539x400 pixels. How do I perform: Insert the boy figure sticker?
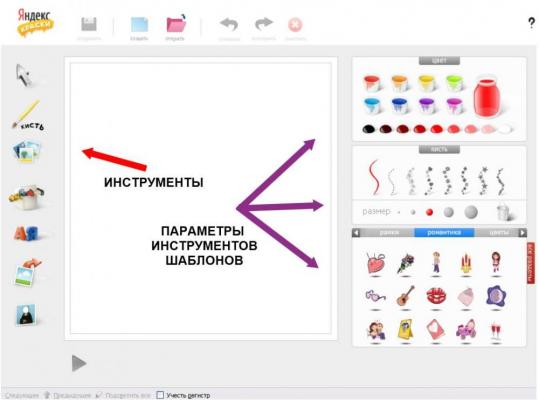[x=436, y=263]
